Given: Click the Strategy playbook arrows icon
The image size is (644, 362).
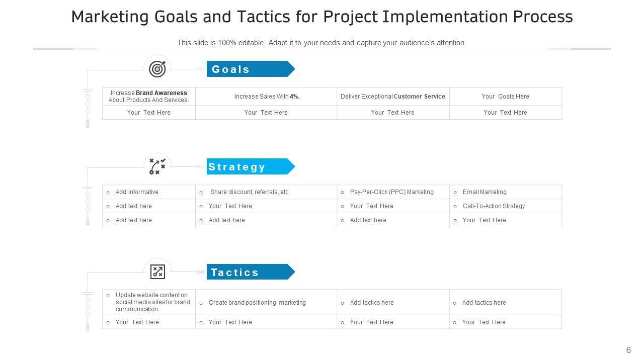Looking at the screenshot, I should coord(157,166).
